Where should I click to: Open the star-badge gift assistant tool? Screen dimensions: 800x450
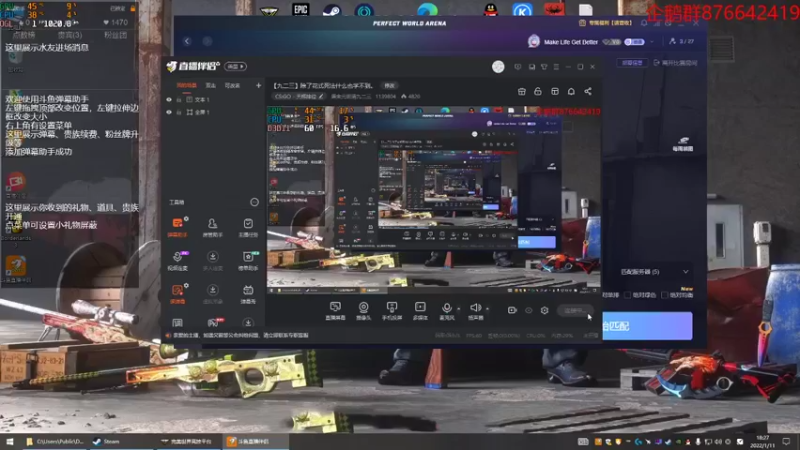(248, 260)
